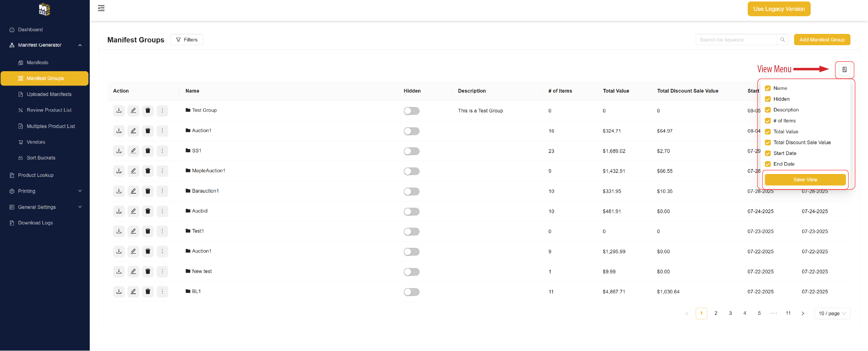The image size is (868, 351).
Task: Click the Add Manifest Group button
Action: tap(822, 40)
